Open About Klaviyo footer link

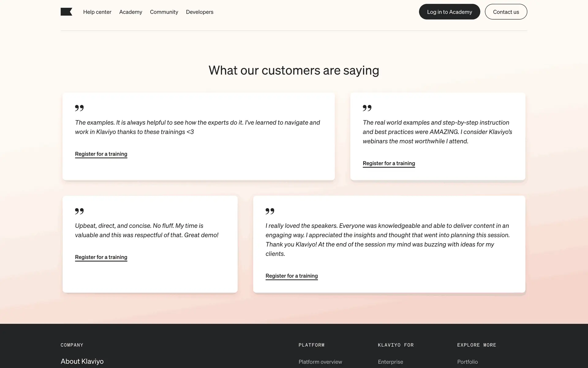click(82, 361)
